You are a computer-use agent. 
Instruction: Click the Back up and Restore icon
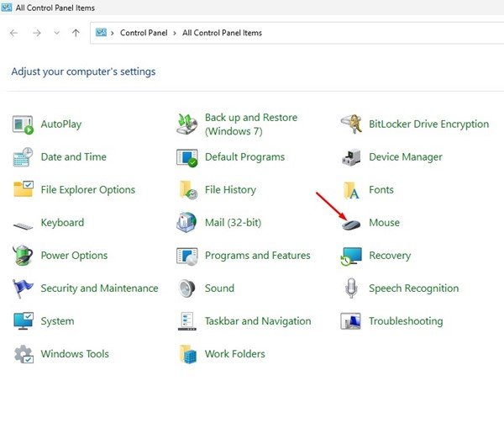point(186,124)
